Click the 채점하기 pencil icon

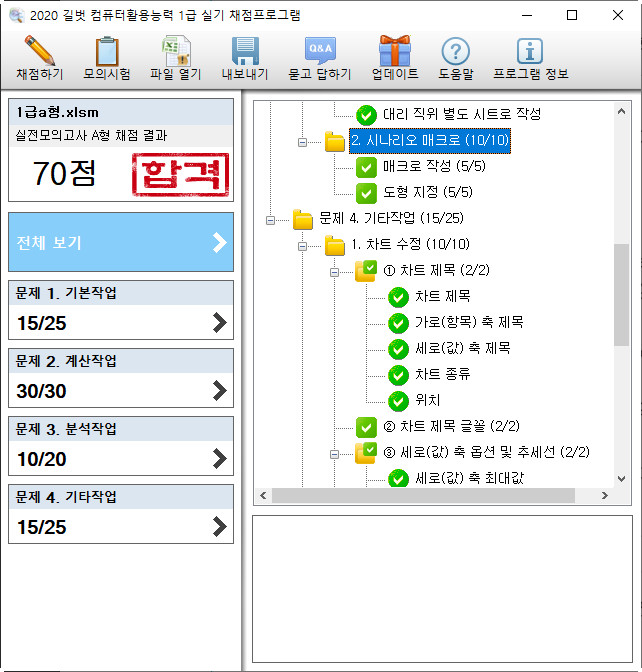[39, 51]
